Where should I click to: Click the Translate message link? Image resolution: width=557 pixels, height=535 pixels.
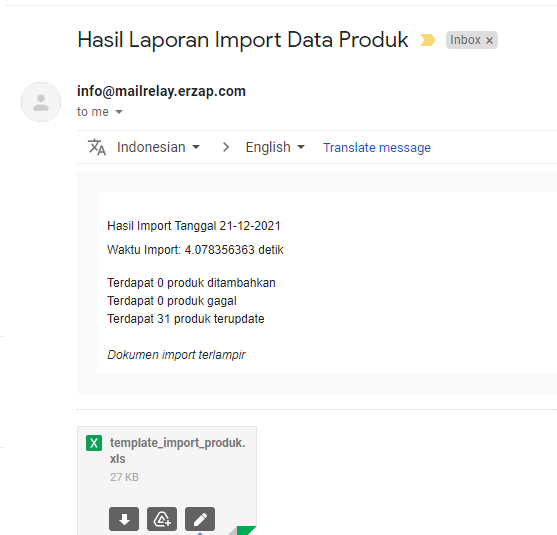(x=377, y=147)
